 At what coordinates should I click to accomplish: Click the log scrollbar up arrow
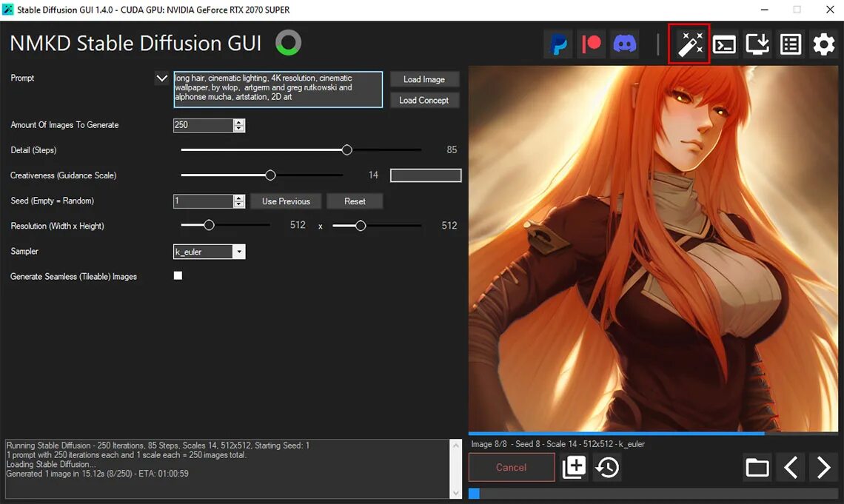(x=456, y=446)
